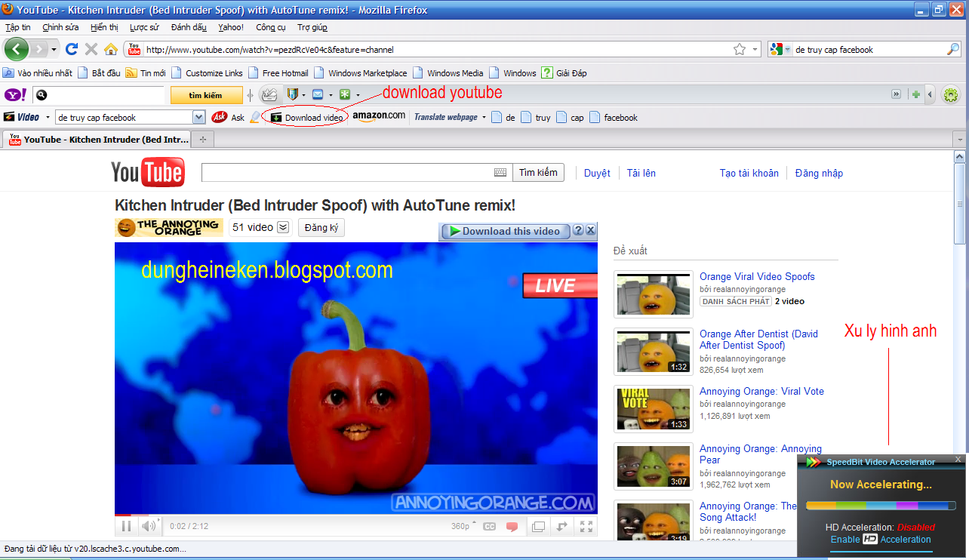Open the toolbar search combo box dropdown arrow

[199, 117]
